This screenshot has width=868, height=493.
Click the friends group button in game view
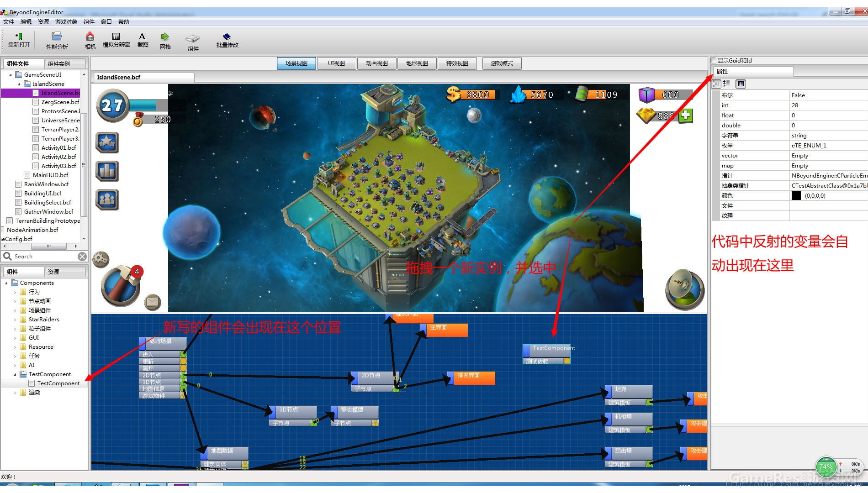107,199
